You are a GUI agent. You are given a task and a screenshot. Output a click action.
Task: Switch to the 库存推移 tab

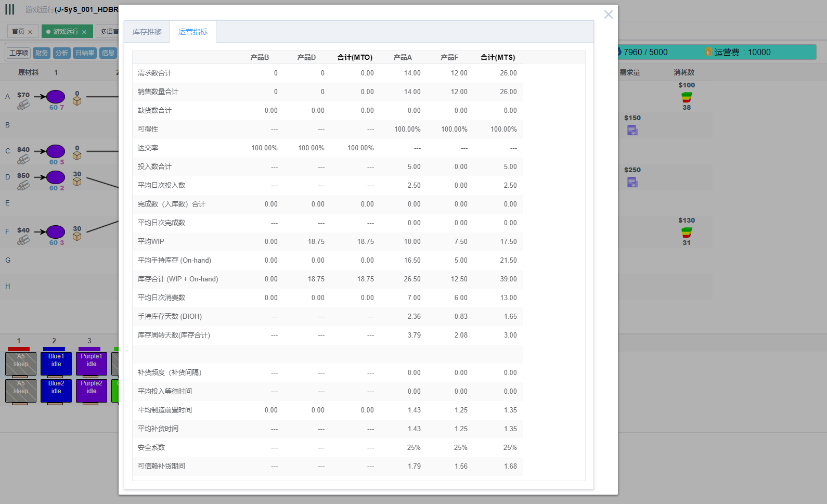[147, 32]
